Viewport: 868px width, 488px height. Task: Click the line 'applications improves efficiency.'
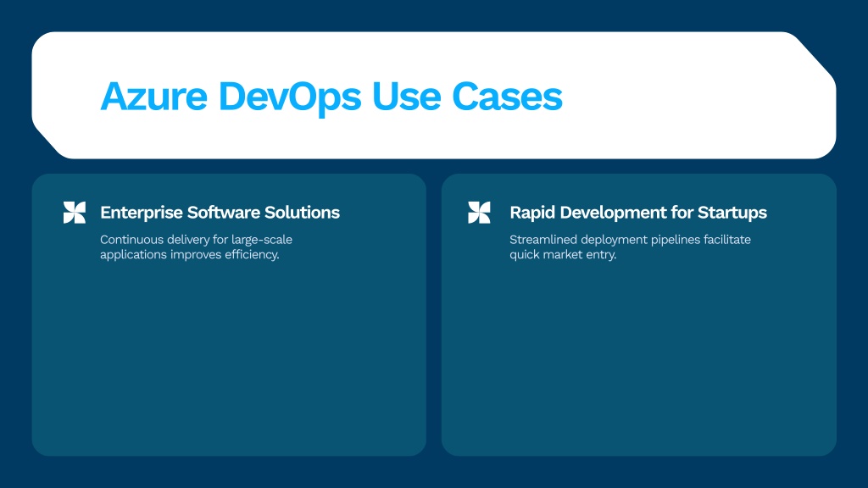point(189,255)
